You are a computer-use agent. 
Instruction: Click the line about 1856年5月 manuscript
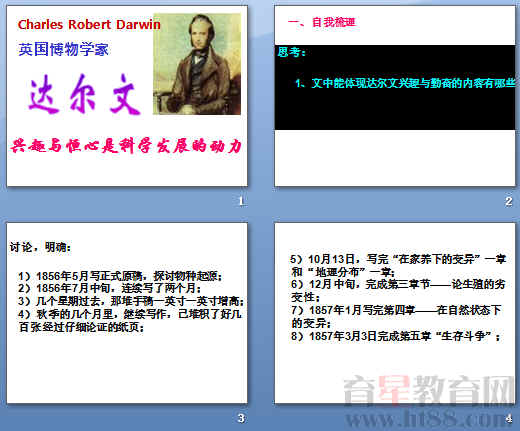[120, 276]
